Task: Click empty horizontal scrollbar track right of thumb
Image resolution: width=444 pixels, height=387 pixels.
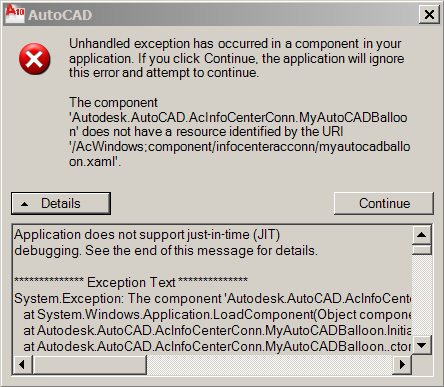Action: [x=269, y=365]
